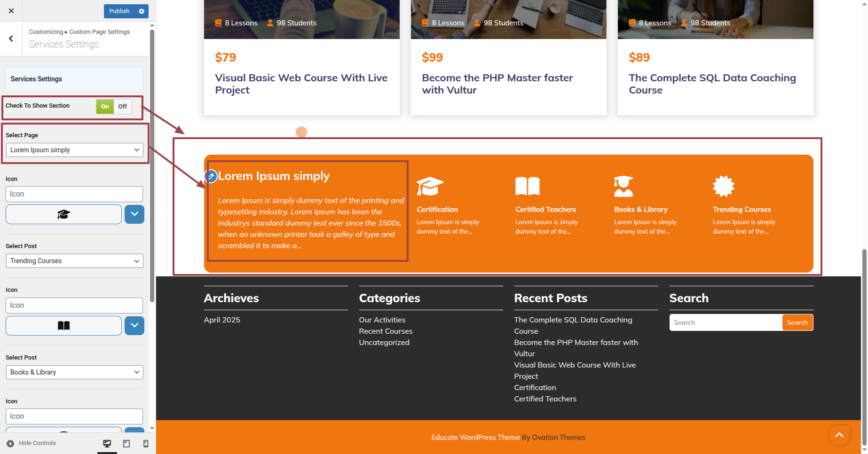Switch to tablet preview mode
Image resolution: width=868 pixels, height=454 pixels.
coord(126,443)
